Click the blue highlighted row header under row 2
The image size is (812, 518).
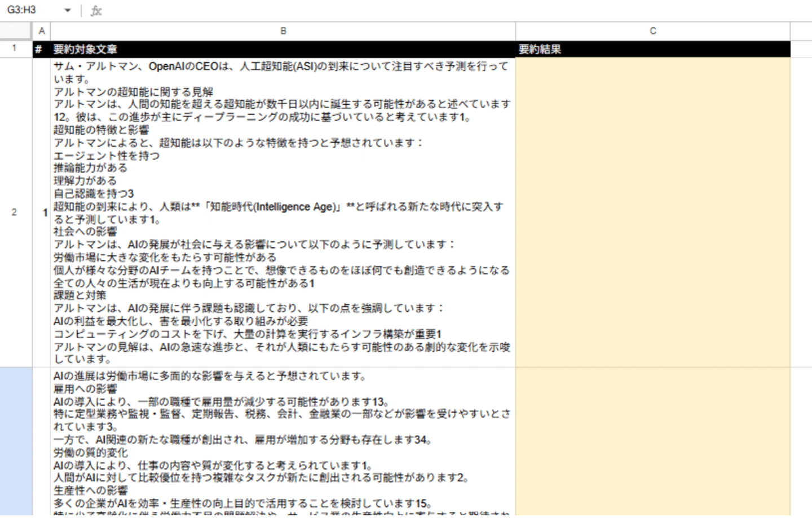(16, 442)
